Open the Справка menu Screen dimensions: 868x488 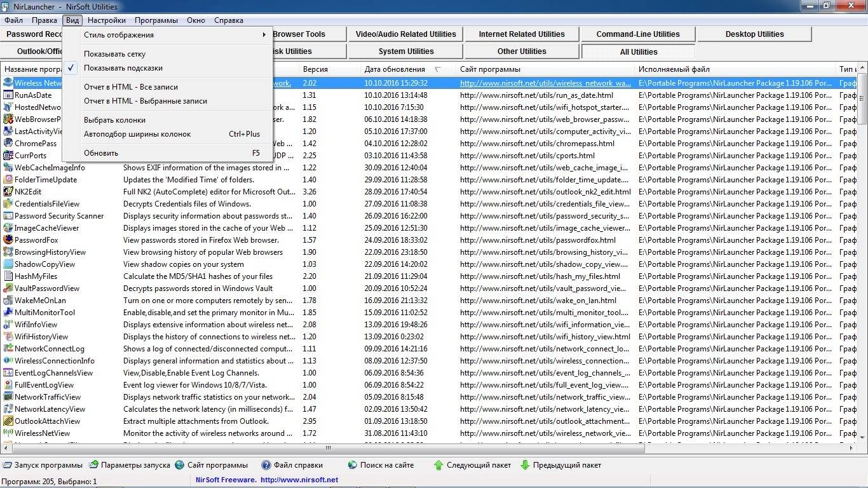click(229, 20)
